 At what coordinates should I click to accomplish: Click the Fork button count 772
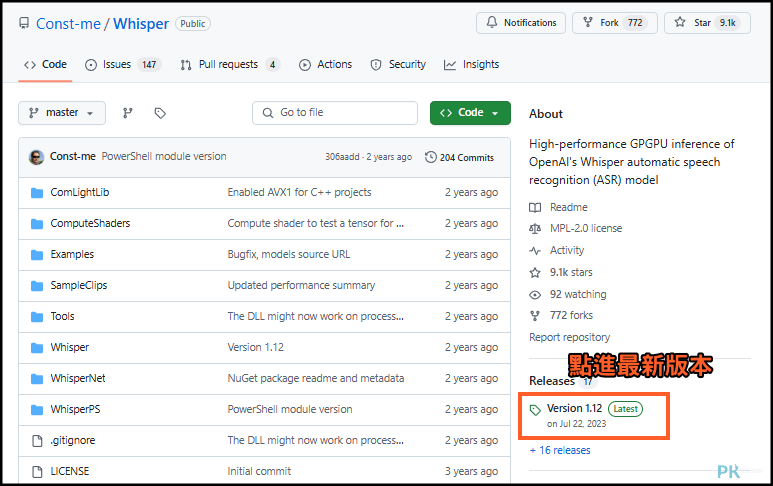(x=635, y=23)
